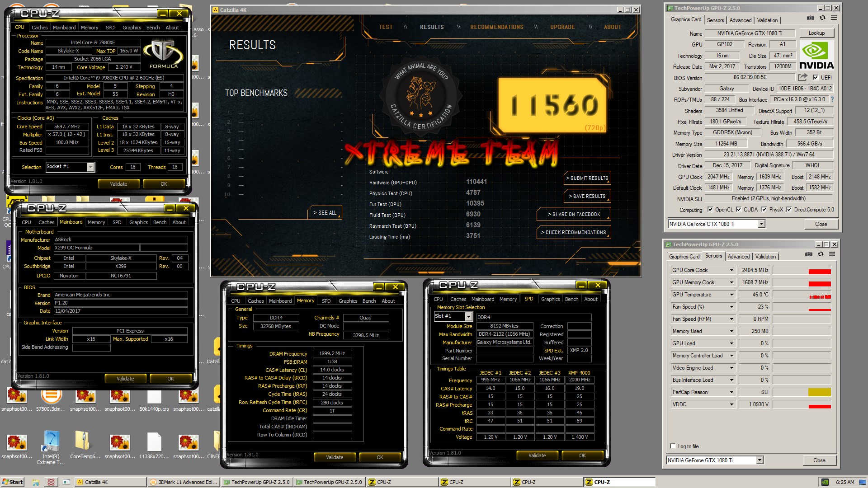The image size is (868, 488).
Task: Open Windows Explorer from the taskbar
Action: pos(36,482)
